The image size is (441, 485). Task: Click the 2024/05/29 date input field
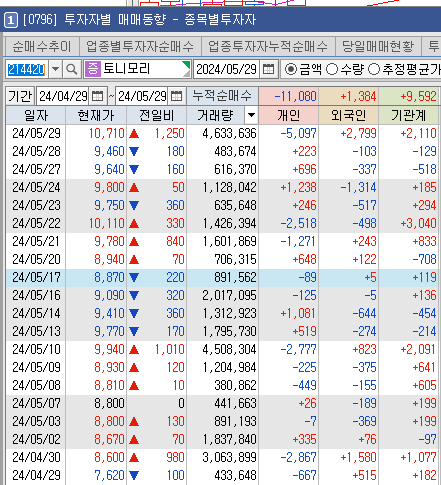tap(227, 69)
